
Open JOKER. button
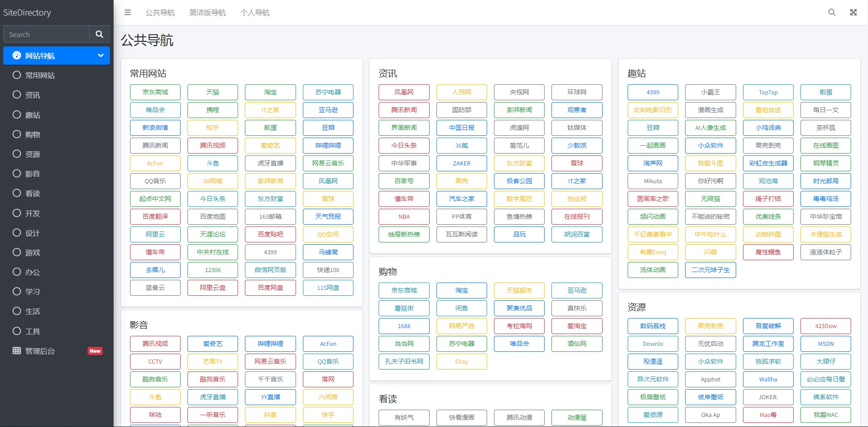(768, 397)
